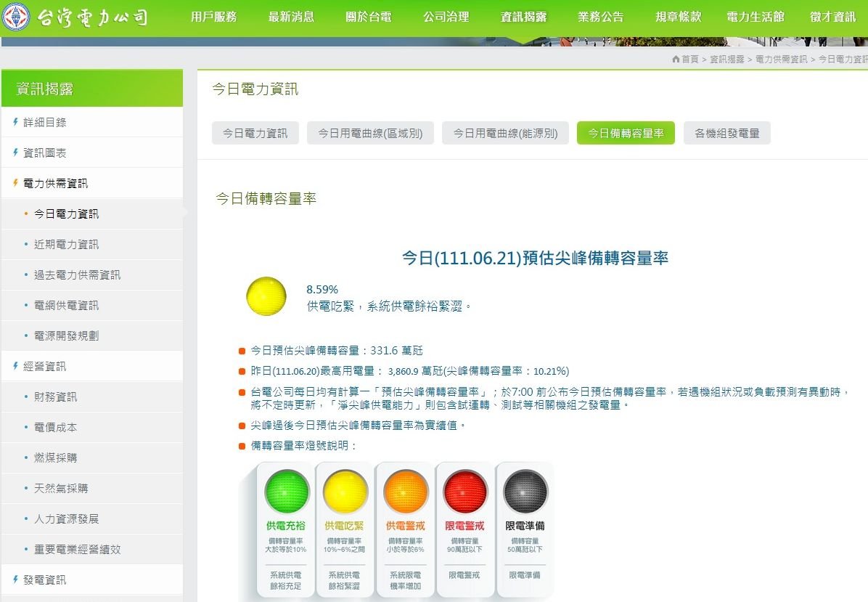Open the 公司治理 top menu
Screen dimensions: 868x602
click(x=446, y=17)
